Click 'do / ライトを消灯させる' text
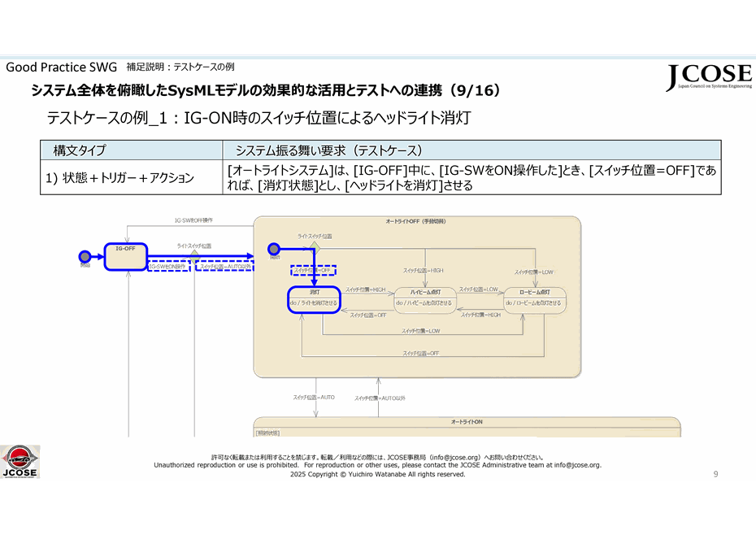The width and height of the screenshot is (756, 535). tap(314, 303)
